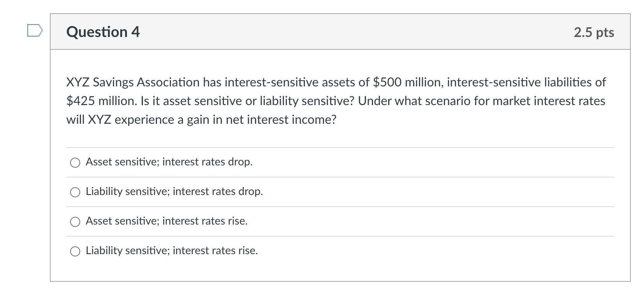Click the 'XYZ Savings Association' text
This screenshot has width=644, height=288.
pos(133,83)
